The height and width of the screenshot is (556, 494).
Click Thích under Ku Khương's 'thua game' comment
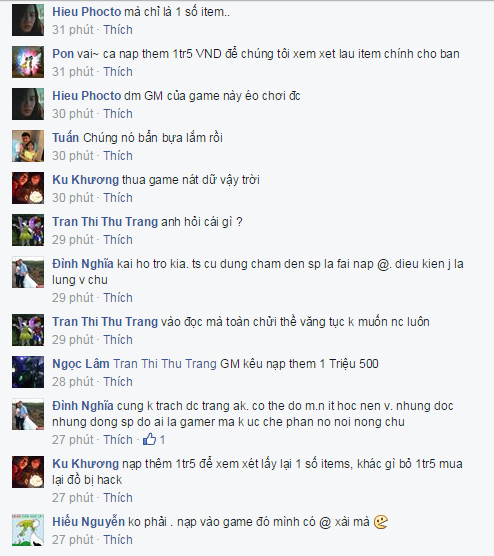118,198
